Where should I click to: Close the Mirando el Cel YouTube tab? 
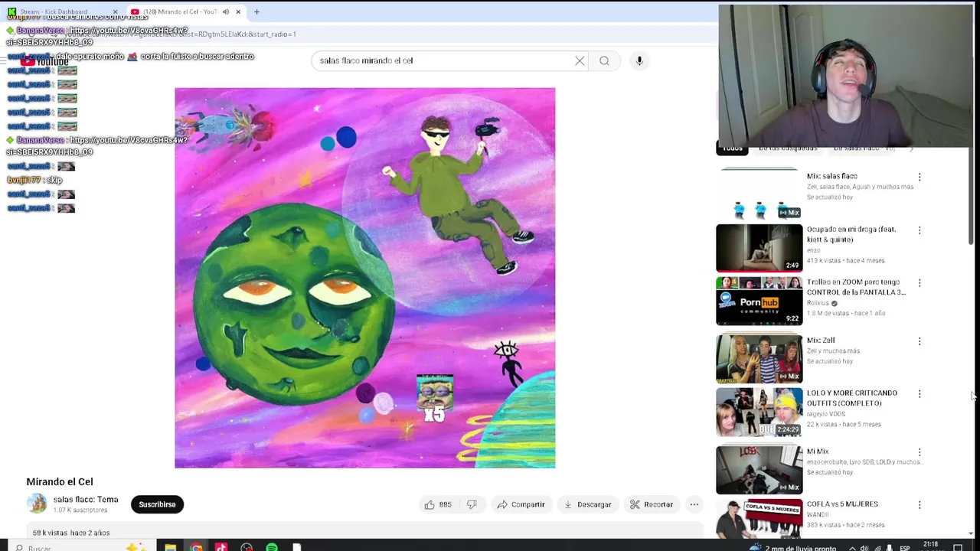point(238,11)
